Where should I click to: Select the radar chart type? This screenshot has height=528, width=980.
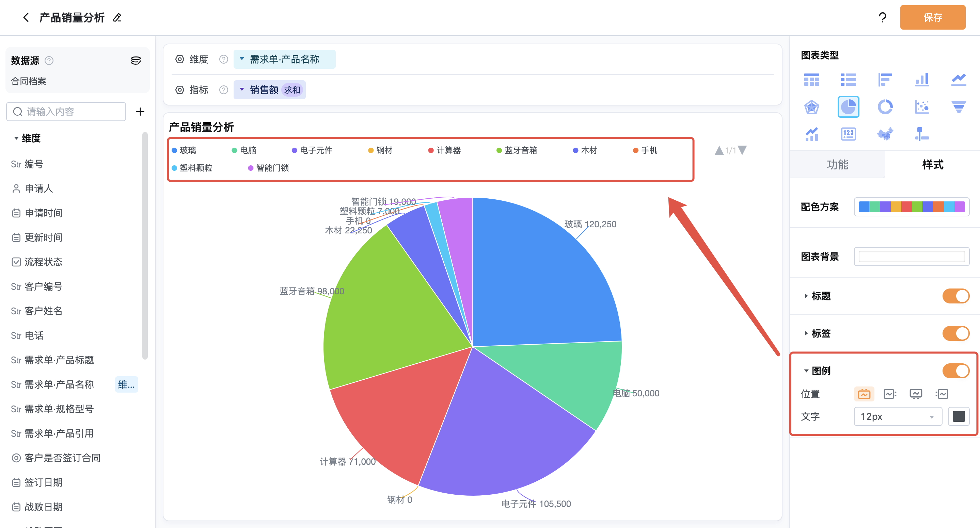811,107
